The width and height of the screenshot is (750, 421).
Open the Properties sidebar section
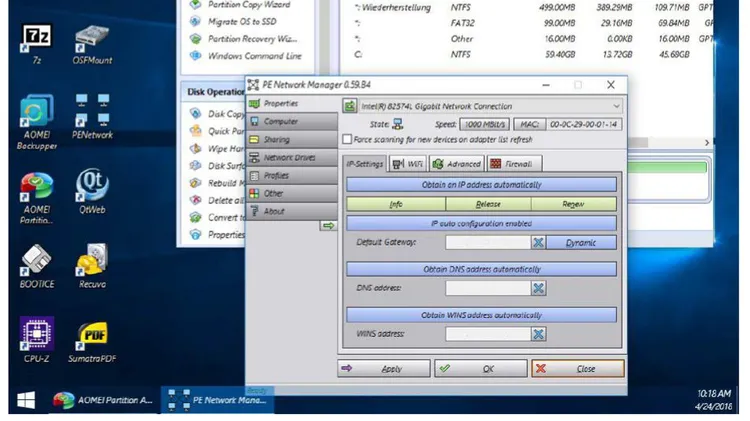[x=292, y=103]
